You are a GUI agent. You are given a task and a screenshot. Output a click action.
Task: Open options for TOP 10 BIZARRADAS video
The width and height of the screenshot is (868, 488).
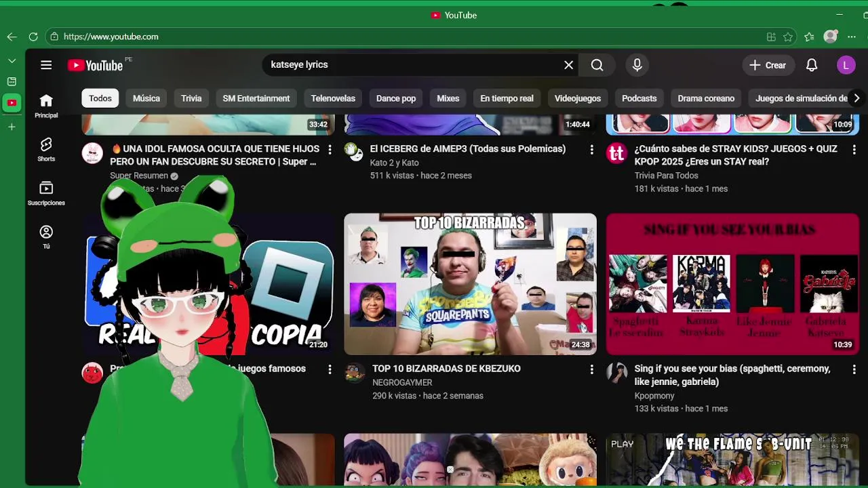591,369
